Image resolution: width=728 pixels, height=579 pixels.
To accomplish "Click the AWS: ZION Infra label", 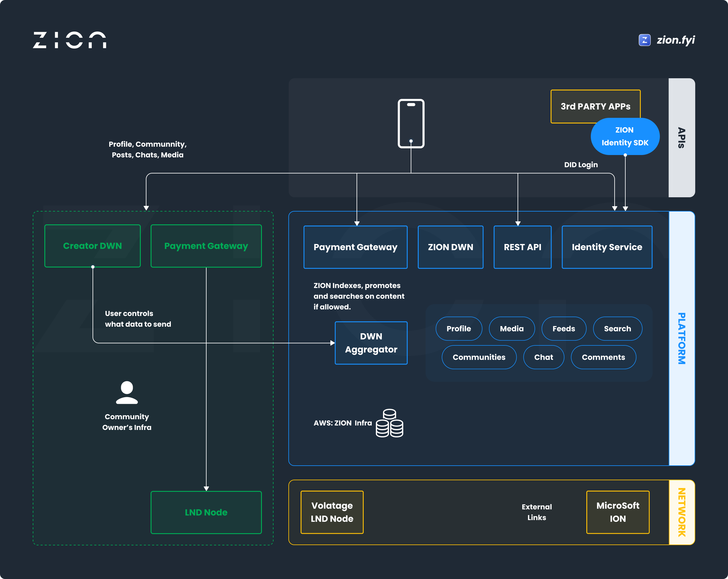I will click(x=343, y=423).
